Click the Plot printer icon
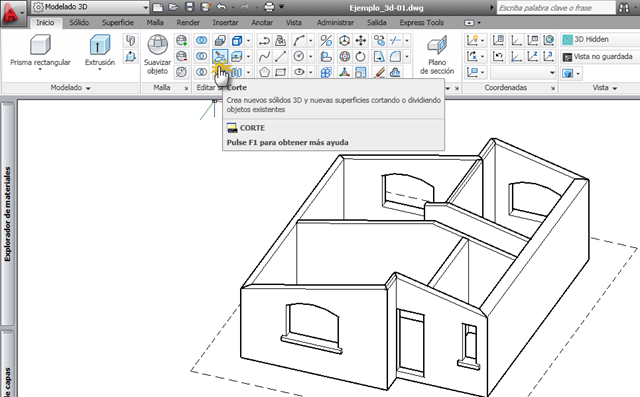This screenshot has height=397, width=640. pos(269,7)
